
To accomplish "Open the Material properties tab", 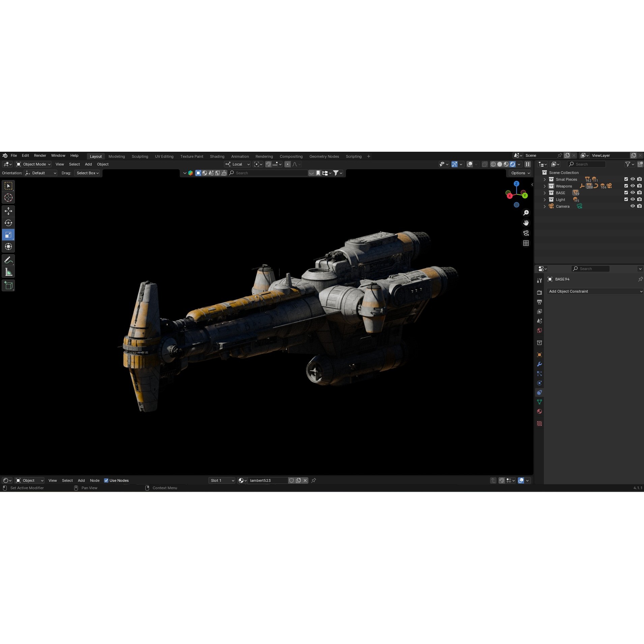I will 539,411.
